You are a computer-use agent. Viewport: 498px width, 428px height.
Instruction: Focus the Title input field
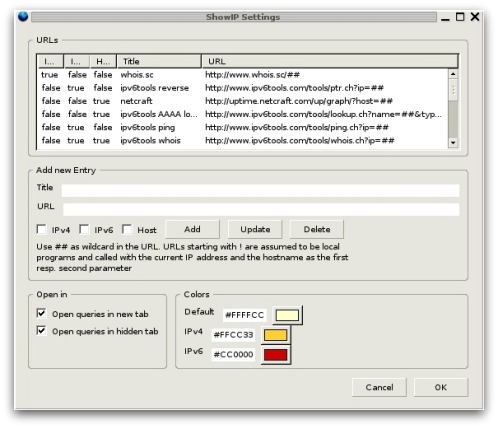(x=260, y=190)
